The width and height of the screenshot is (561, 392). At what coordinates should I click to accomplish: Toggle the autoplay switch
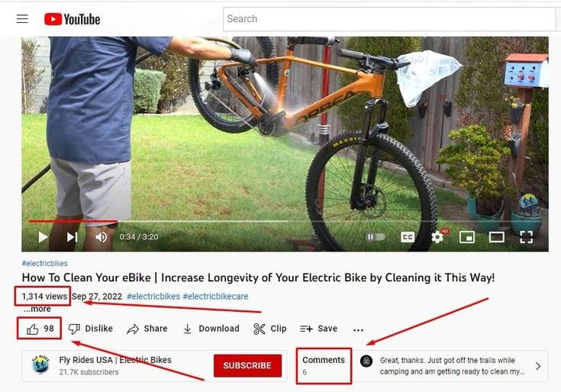click(376, 237)
